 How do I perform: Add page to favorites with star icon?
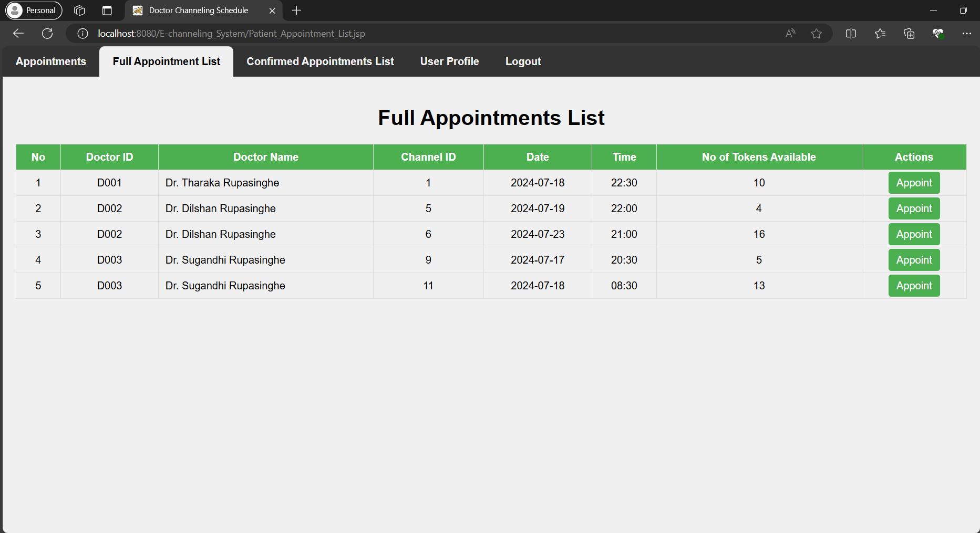[816, 34]
